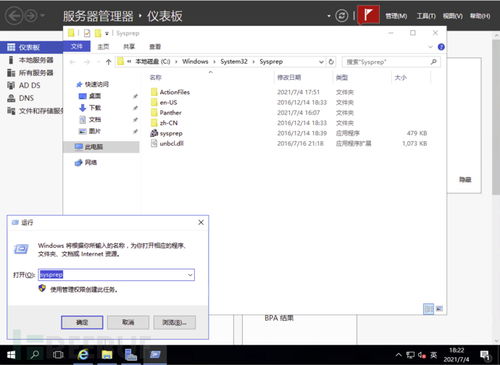This screenshot has width=500, height=365.
Task: Select AD DS in Server Manager sidebar
Action: tap(32, 85)
